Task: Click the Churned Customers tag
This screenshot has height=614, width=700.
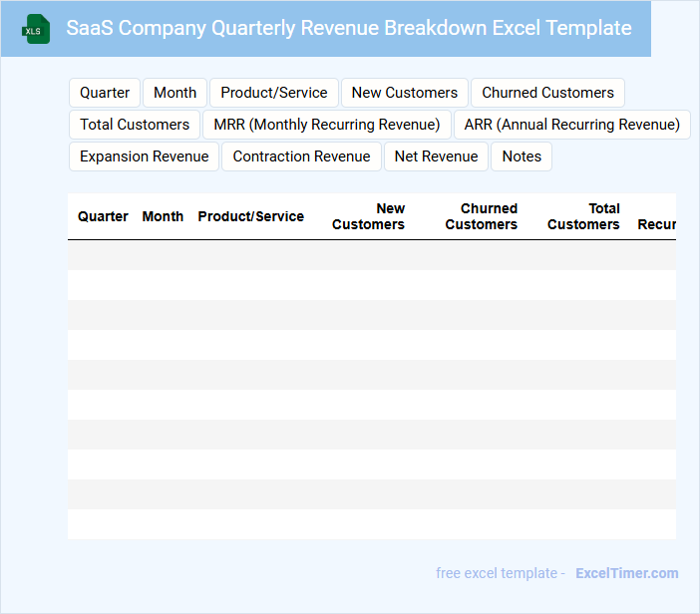Action: pos(547,93)
